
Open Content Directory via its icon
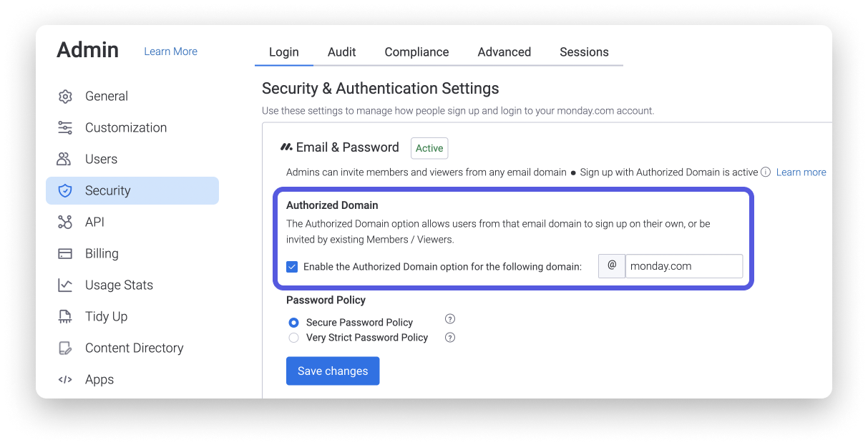point(65,348)
